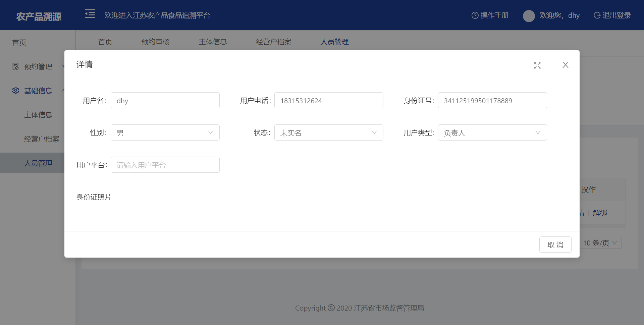This screenshot has height=325, width=644.
Task: Click the 基础信息 sidebar menu item
Action: [x=38, y=91]
